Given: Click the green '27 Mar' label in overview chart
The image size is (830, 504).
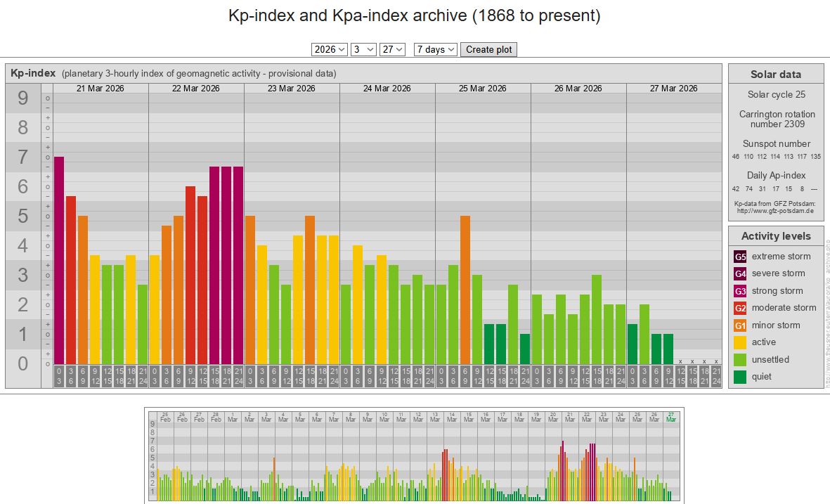Looking at the screenshot, I should coord(671,417).
